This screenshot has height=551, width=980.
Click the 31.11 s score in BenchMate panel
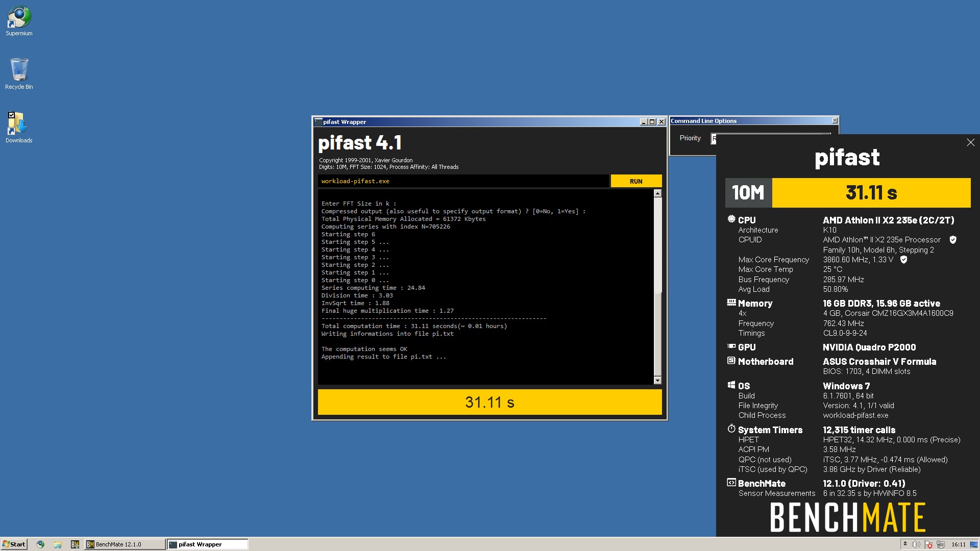871,193
